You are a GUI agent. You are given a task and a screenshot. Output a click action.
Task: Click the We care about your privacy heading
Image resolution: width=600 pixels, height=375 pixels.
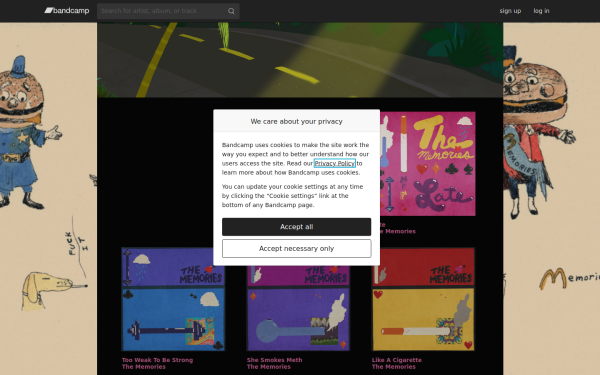[x=297, y=121]
